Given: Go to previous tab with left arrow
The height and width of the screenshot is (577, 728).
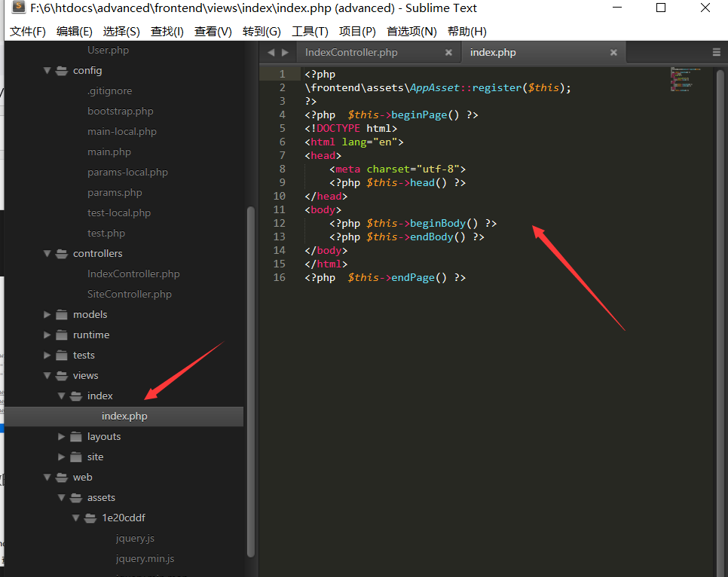Looking at the screenshot, I should pos(271,53).
